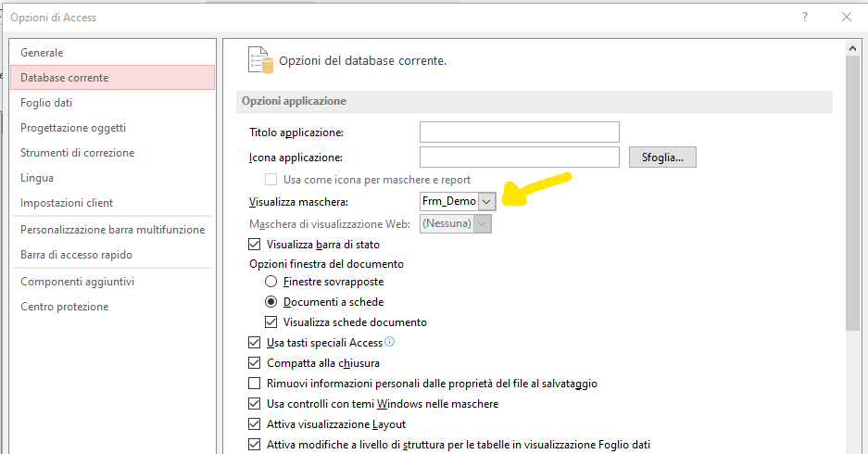This screenshot has height=454, width=868.
Task: Click the scrollbar up arrow
Action: 852,49
